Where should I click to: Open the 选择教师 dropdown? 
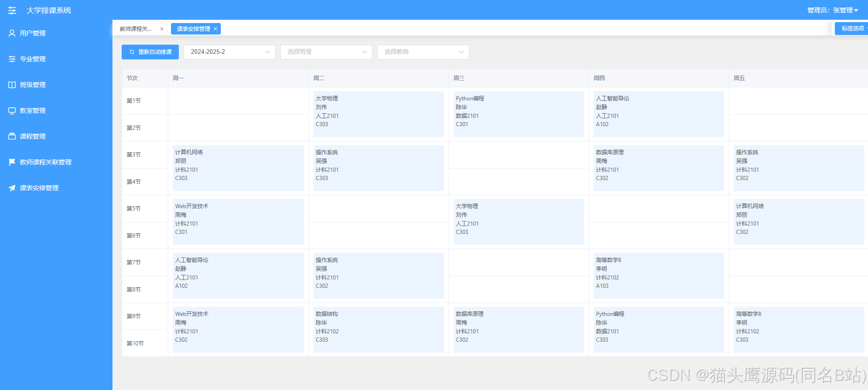click(423, 52)
